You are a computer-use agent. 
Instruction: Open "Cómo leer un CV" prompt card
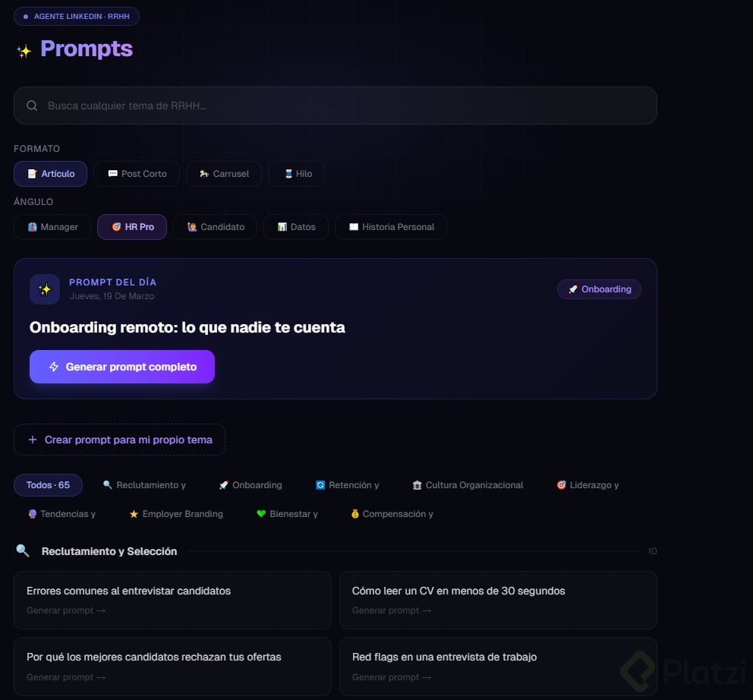coord(498,600)
